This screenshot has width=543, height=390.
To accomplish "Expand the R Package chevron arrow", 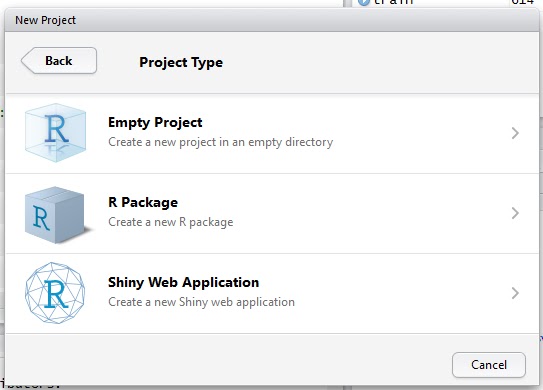I will point(515,213).
